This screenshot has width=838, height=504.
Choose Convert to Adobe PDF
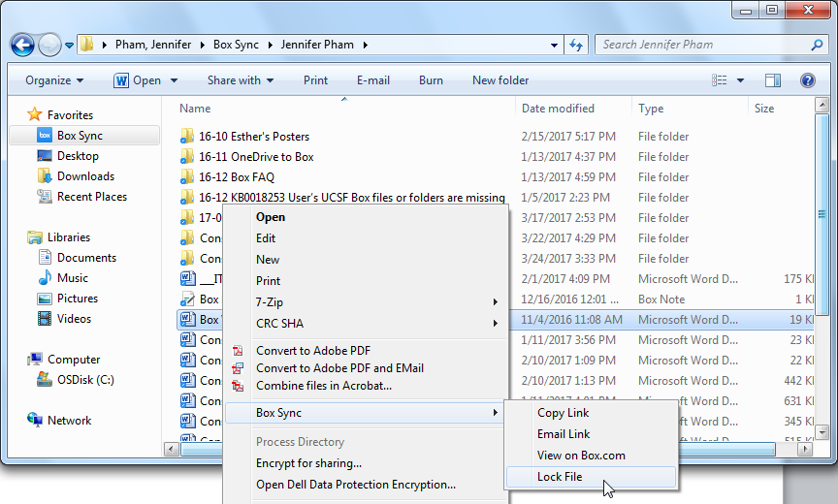[313, 351]
